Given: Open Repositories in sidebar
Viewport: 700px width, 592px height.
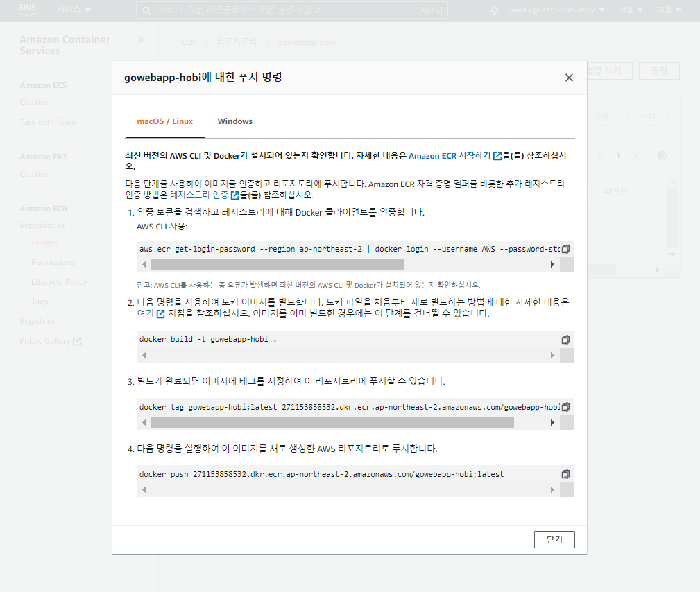Looking at the screenshot, I should (x=42, y=225).
